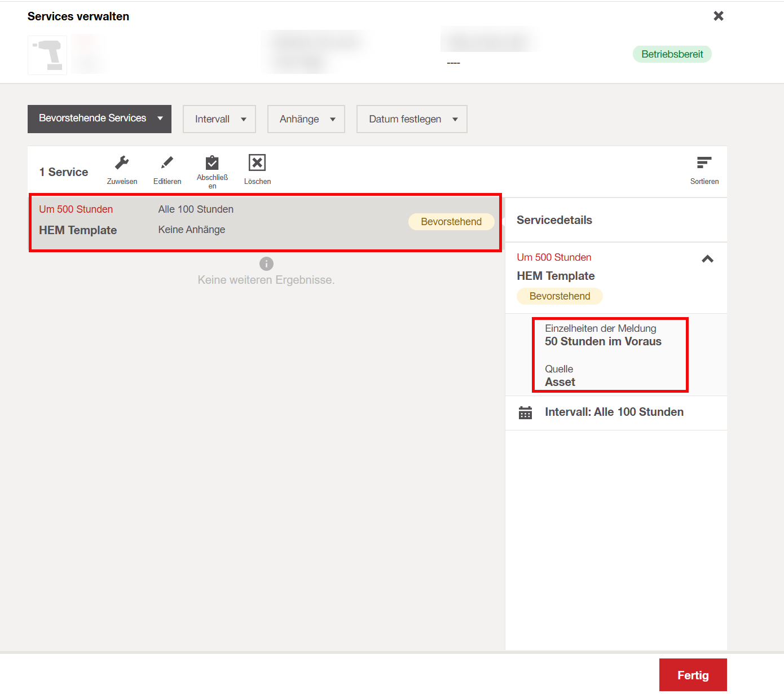784x694 pixels.
Task: Click the Zuweisen wrench icon
Action: (x=122, y=164)
